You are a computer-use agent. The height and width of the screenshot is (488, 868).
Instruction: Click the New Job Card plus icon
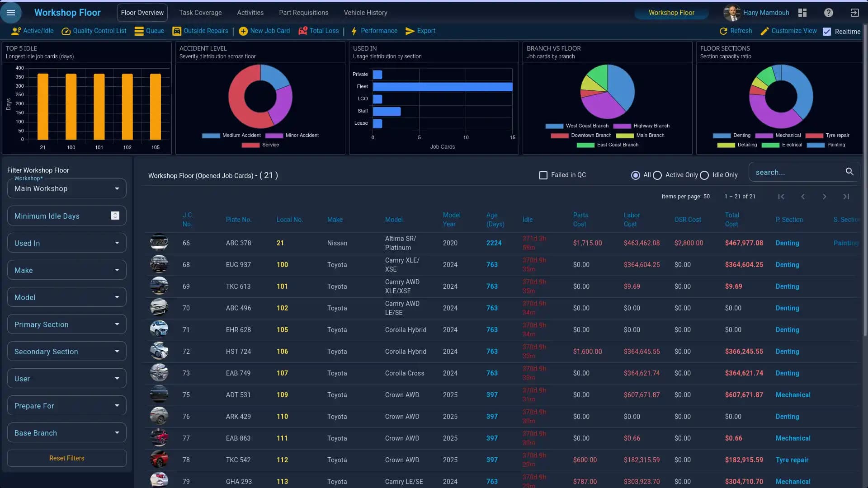(243, 31)
